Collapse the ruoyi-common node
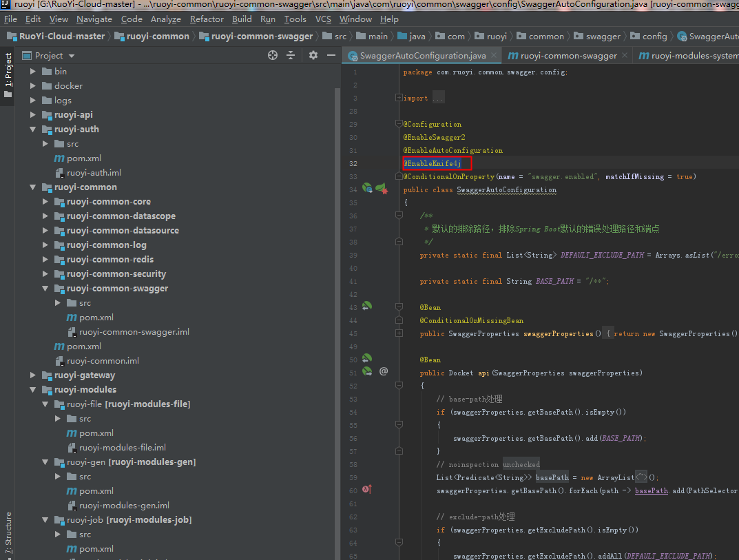Screen dimensions: 739x560 [x=32, y=187]
